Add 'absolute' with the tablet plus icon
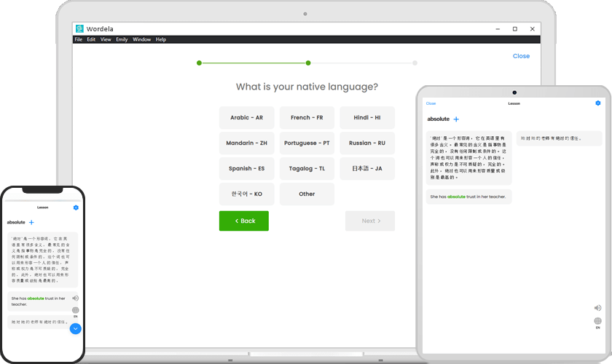The height and width of the screenshot is (364, 612). [x=456, y=119]
